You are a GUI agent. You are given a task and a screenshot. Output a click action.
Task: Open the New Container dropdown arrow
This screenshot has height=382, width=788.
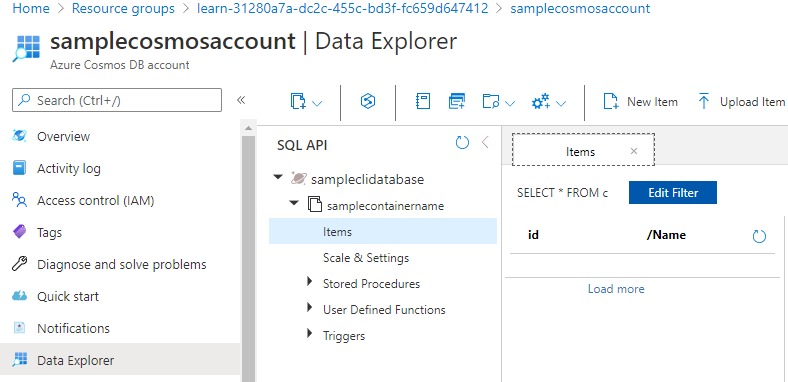317,104
